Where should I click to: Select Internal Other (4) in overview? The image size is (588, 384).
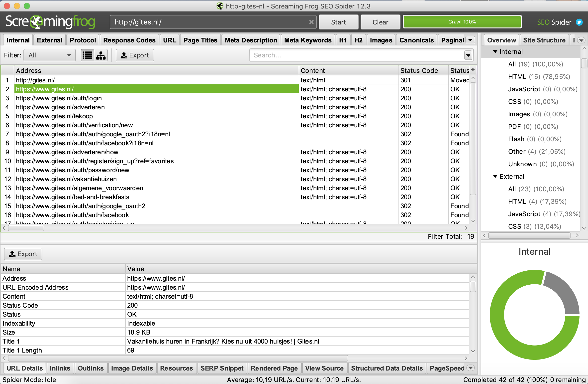click(537, 152)
